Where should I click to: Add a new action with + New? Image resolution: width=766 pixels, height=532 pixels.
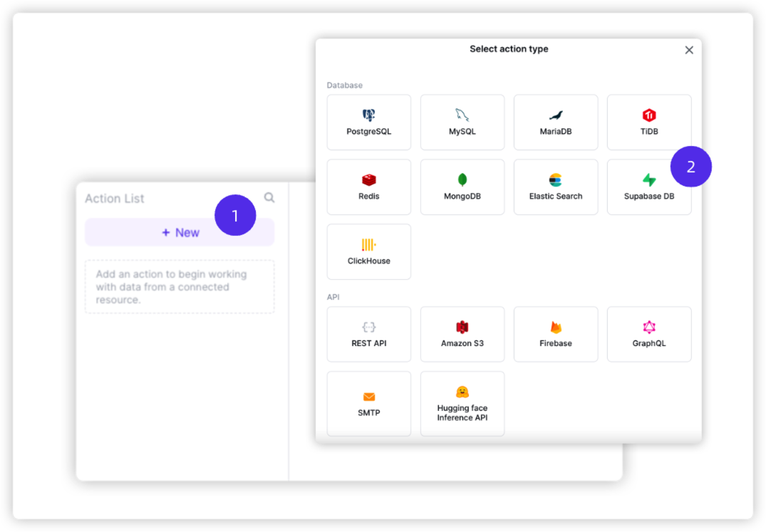180,232
